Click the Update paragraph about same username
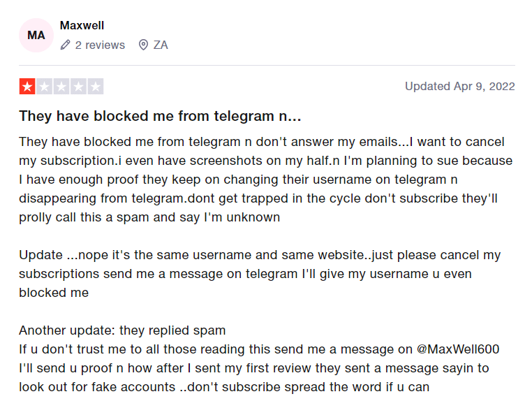This screenshot has width=532, height=408. point(260,274)
